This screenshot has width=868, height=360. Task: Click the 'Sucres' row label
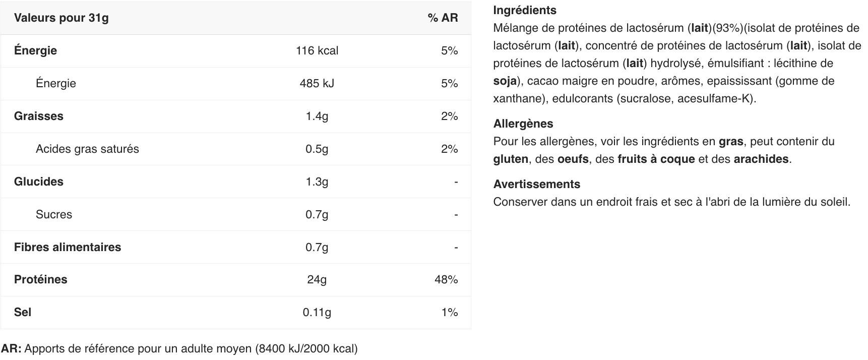pos(54,214)
